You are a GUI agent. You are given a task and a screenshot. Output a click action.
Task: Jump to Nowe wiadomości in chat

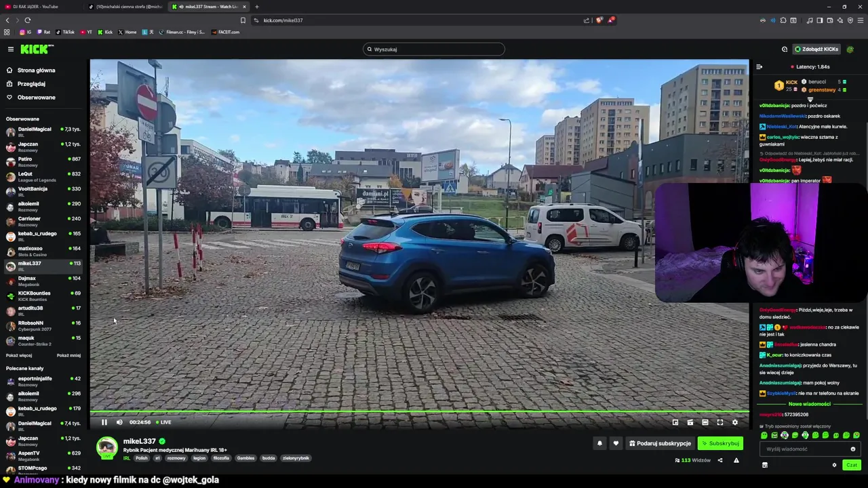pos(809,404)
